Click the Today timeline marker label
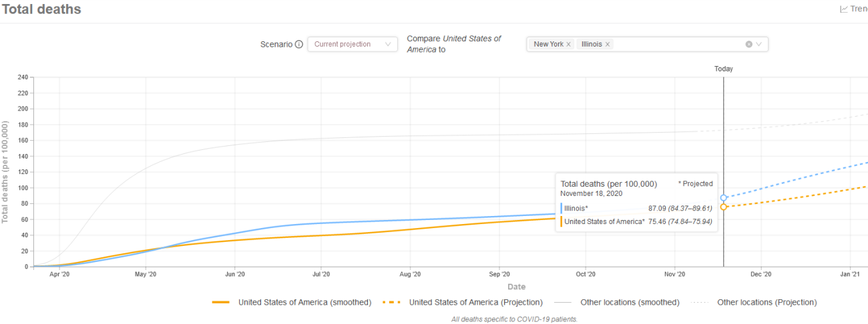 tap(723, 69)
